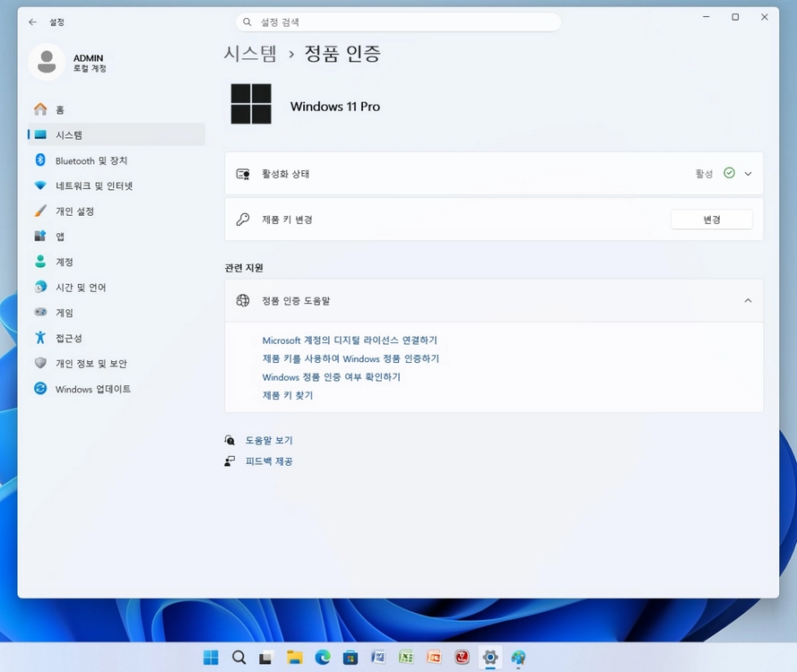Open Microsoft Store from taskbar
797x672 pixels.
pyautogui.click(x=351, y=658)
